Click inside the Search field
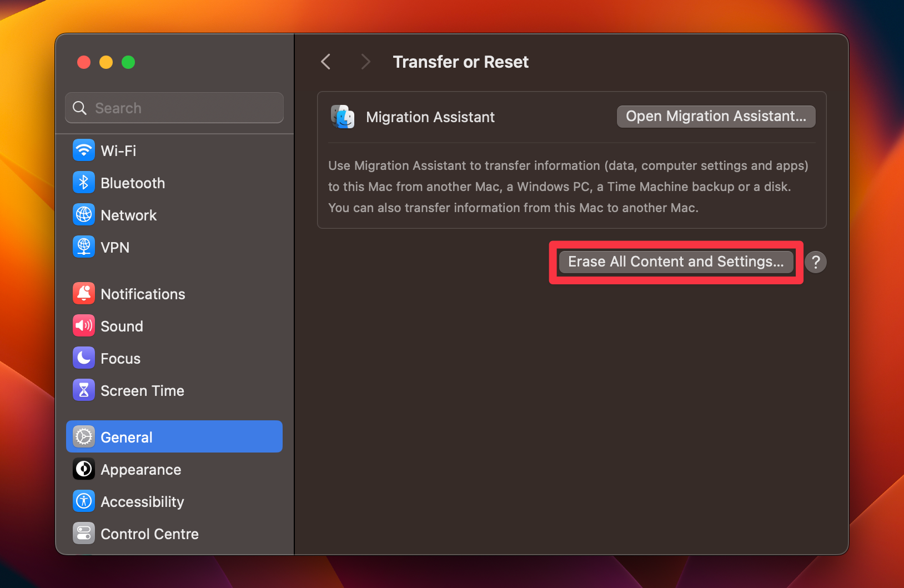Viewport: 904px width, 588px height. pyautogui.click(x=174, y=108)
